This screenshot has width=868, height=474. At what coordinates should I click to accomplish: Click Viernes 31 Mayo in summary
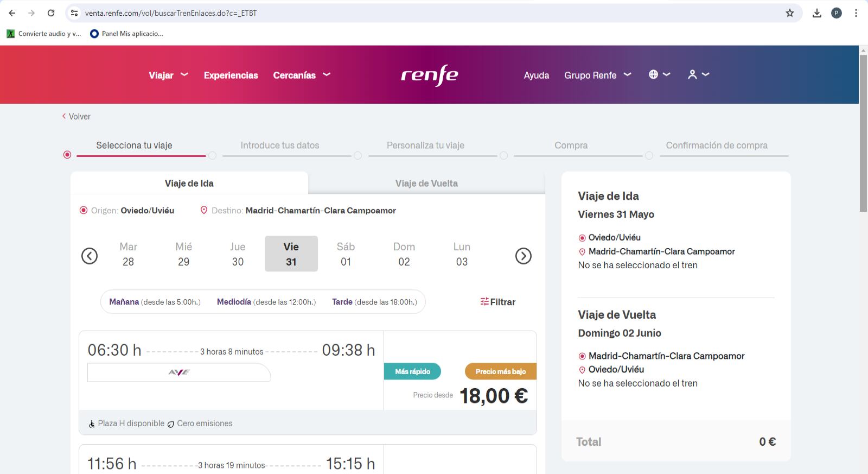tap(616, 214)
